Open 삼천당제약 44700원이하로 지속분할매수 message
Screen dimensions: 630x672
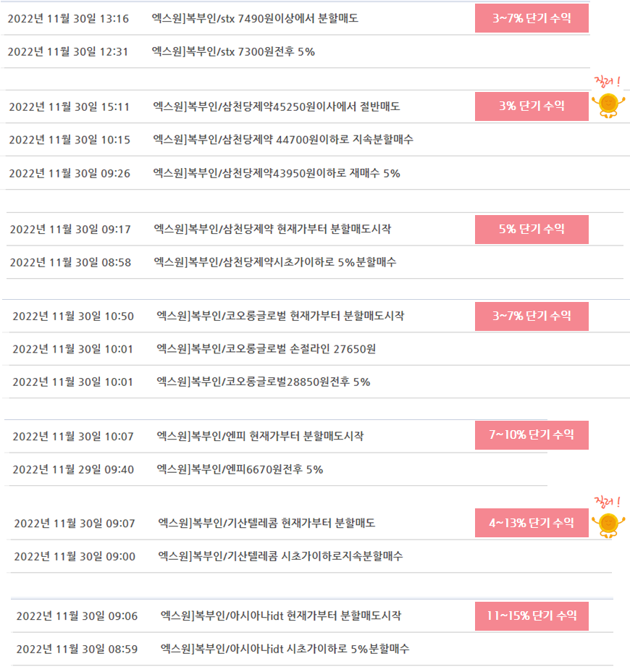pos(283,139)
